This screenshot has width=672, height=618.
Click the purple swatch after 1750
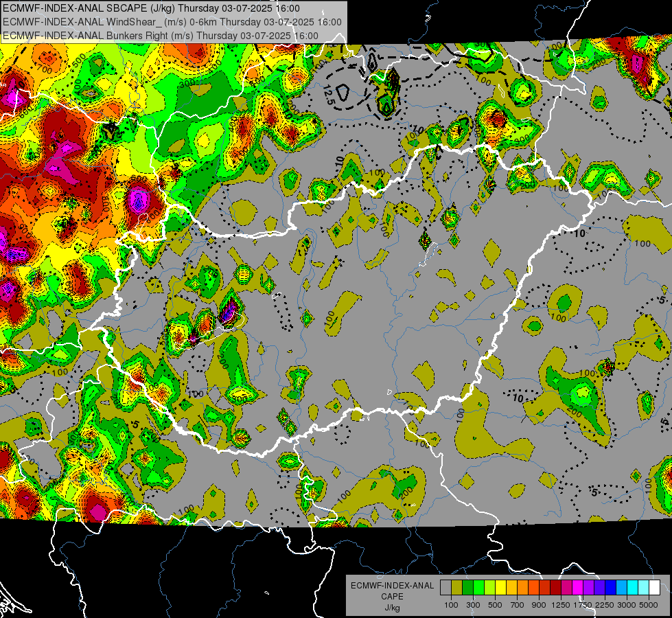coord(588,587)
